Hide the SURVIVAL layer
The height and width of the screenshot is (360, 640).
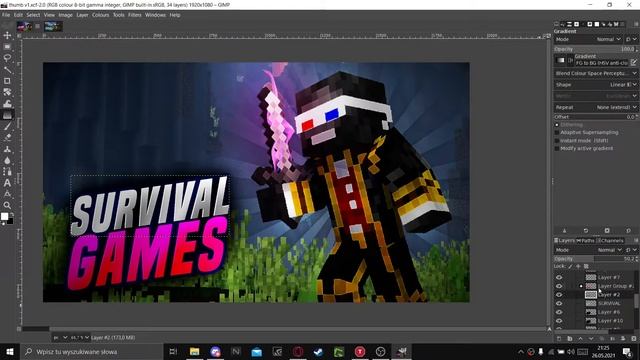point(559,304)
